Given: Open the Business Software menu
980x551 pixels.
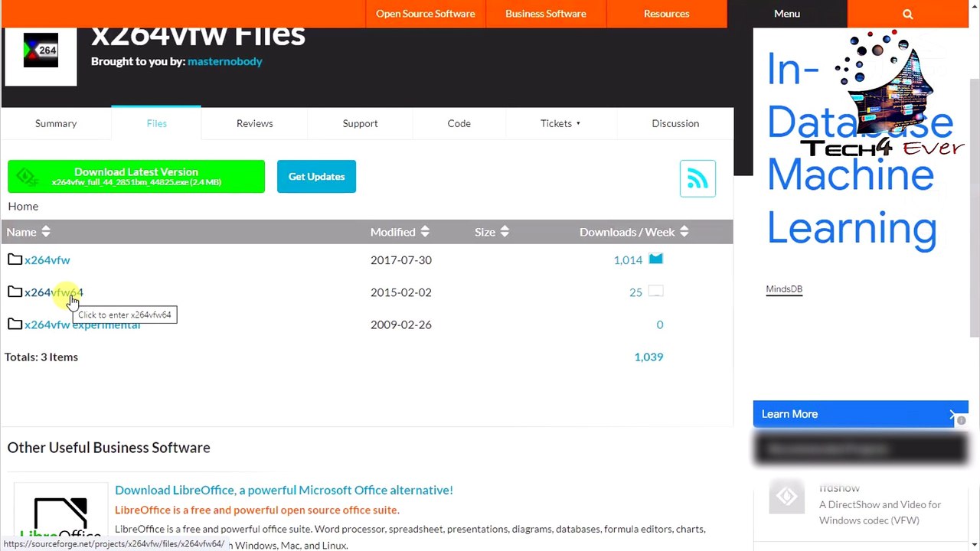Looking at the screenshot, I should pyautogui.click(x=546, y=14).
